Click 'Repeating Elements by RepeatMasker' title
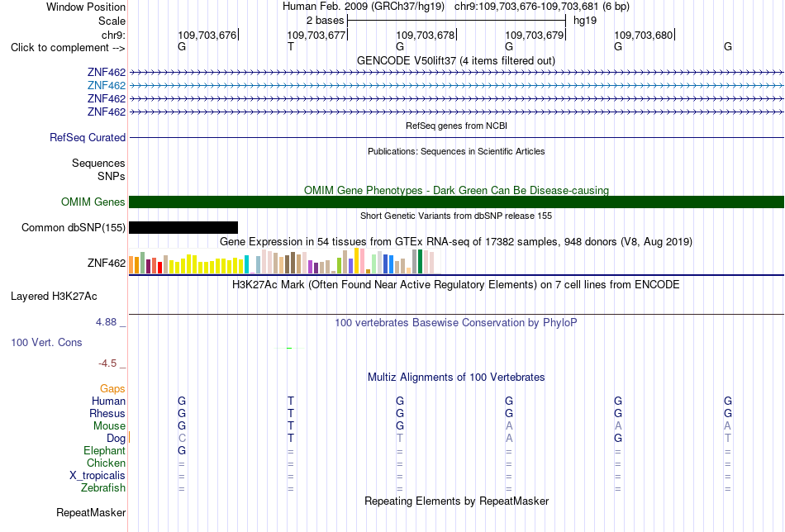The image size is (785, 532). (x=456, y=501)
